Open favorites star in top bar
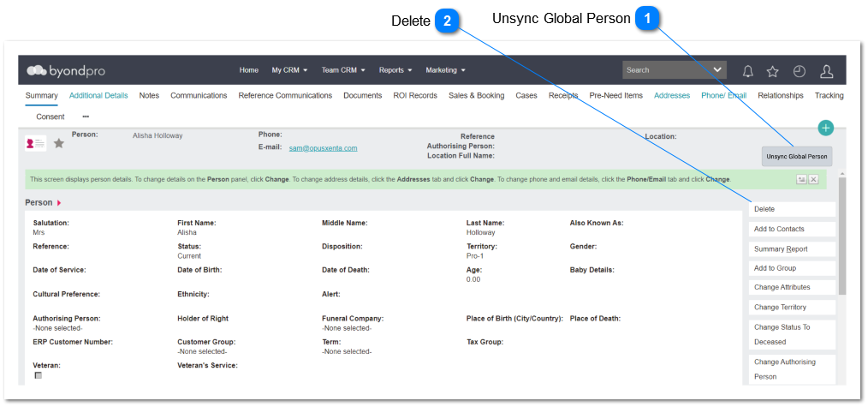The height and width of the screenshot is (407, 868). 773,71
